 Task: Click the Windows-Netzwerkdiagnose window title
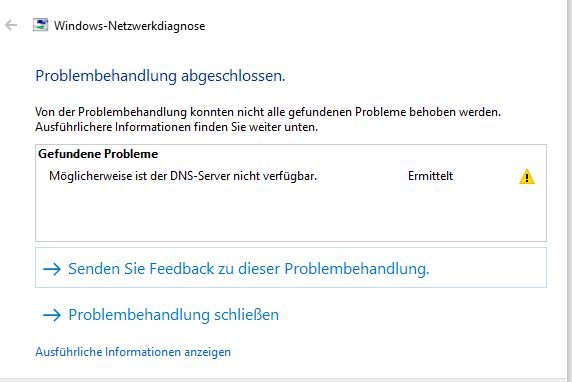tap(130, 26)
